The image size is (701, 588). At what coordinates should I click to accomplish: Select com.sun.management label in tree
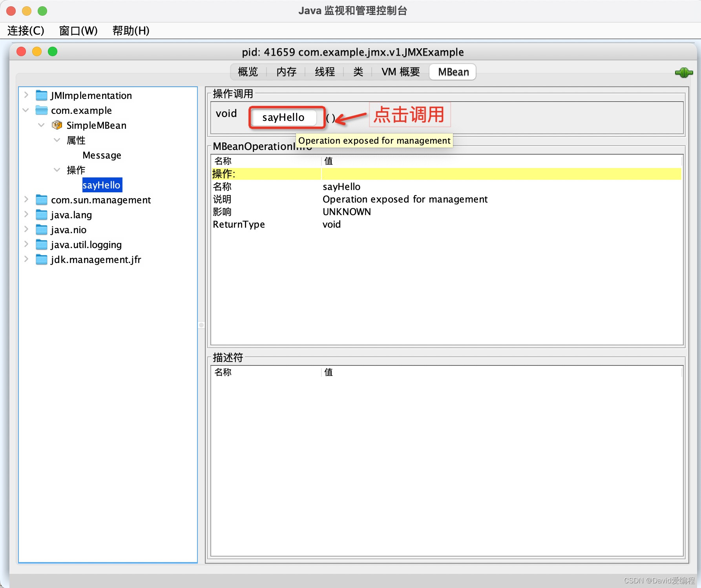coord(101,200)
